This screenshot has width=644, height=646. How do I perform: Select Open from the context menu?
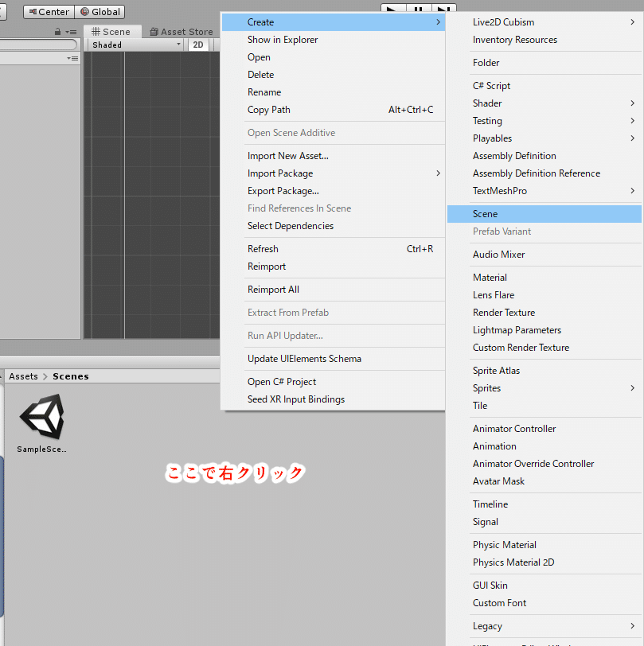point(333,57)
